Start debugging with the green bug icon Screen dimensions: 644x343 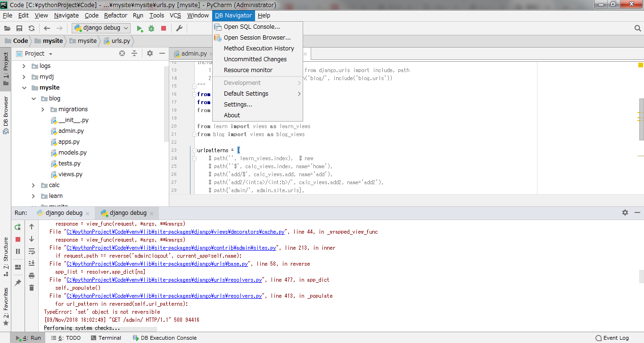151,28
